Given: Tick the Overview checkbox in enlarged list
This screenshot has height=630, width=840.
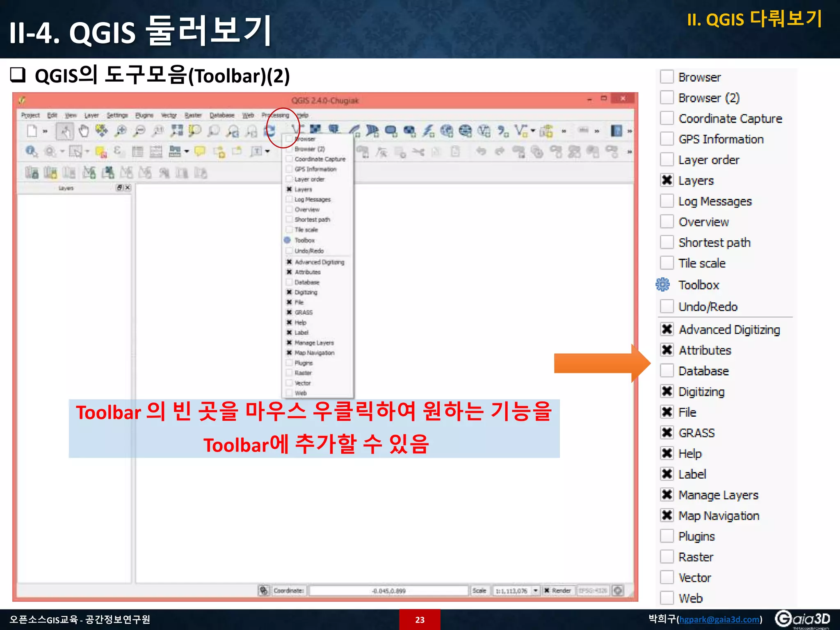Looking at the screenshot, I should tap(667, 221).
